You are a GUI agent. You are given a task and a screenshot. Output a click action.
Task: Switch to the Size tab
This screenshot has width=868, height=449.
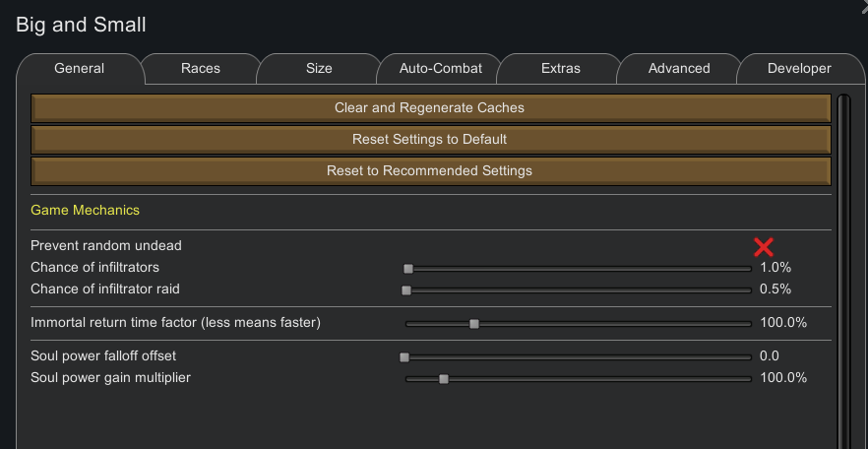pyautogui.click(x=319, y=69)
